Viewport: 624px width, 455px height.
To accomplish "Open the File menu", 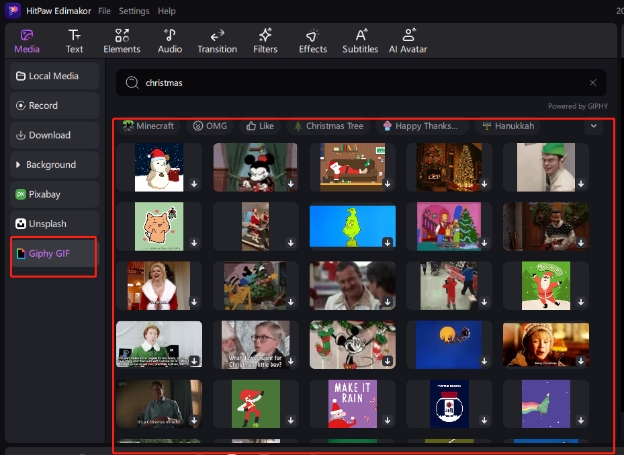I will coord(105,11).
